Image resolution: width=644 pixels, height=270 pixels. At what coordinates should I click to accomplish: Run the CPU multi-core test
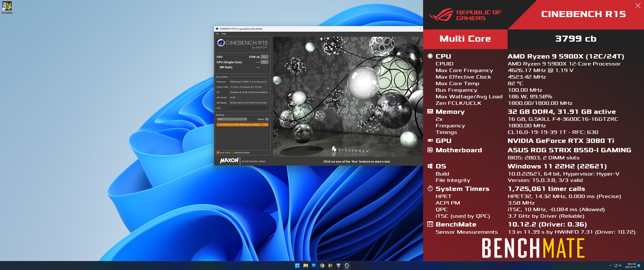point(264,57)
